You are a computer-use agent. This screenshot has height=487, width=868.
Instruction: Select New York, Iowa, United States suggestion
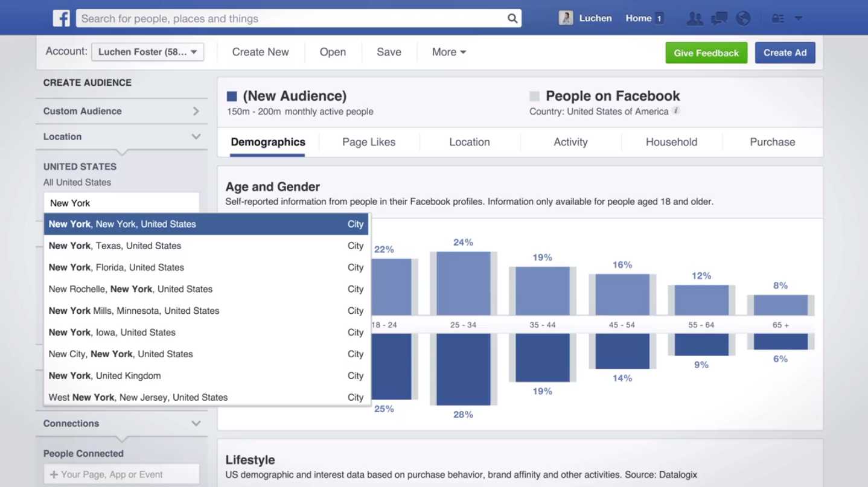coord(206,333)
